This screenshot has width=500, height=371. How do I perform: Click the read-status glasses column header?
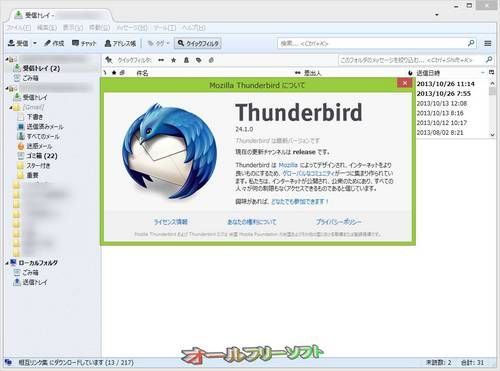pos(298,73)
